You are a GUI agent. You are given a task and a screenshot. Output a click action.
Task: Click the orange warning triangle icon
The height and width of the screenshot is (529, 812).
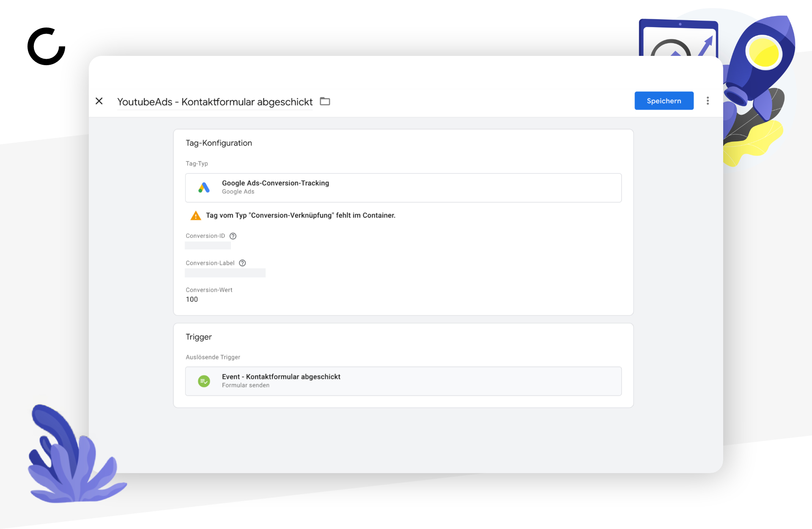point(196,215)
